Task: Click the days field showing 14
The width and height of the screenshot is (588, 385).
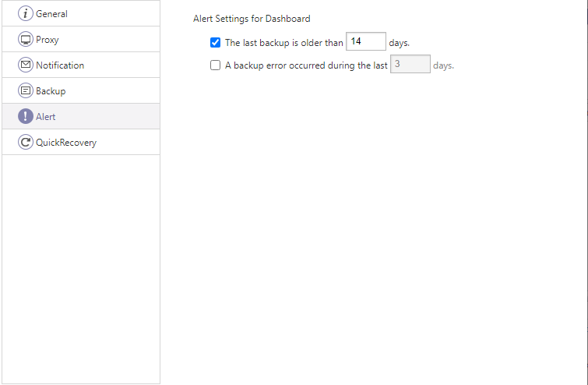Action: (365, 42)
